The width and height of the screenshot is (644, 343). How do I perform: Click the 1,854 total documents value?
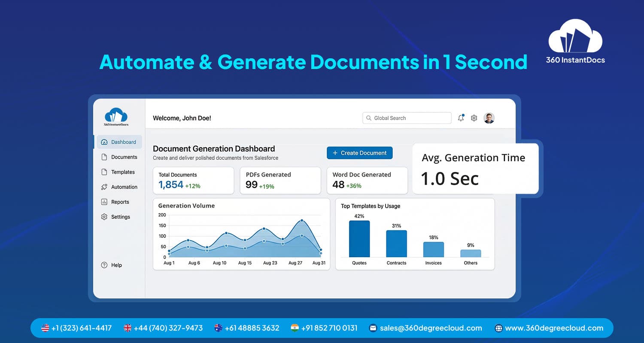click(171, 185)
